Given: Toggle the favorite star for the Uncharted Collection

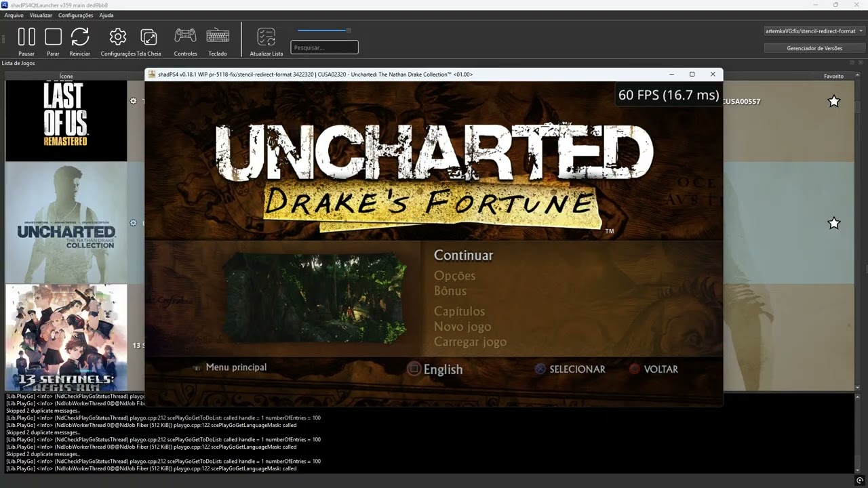Looking at the screenshot, I should tap(834, 223).
